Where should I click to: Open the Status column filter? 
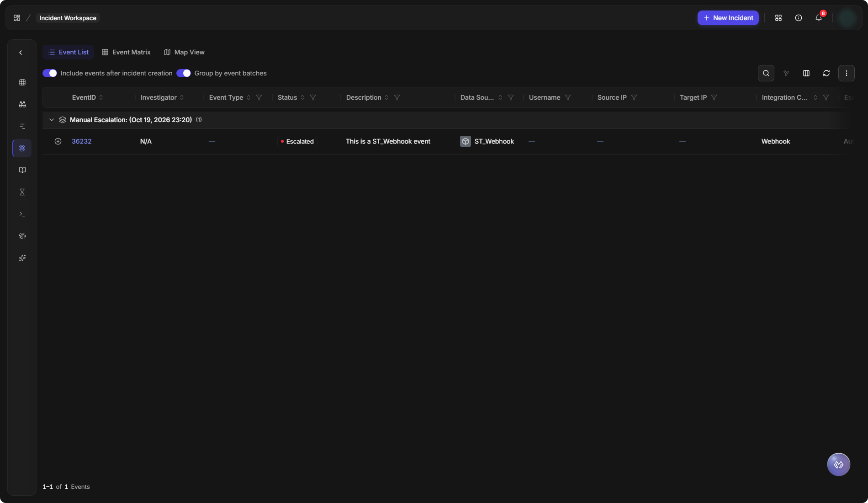click(313, 97)
